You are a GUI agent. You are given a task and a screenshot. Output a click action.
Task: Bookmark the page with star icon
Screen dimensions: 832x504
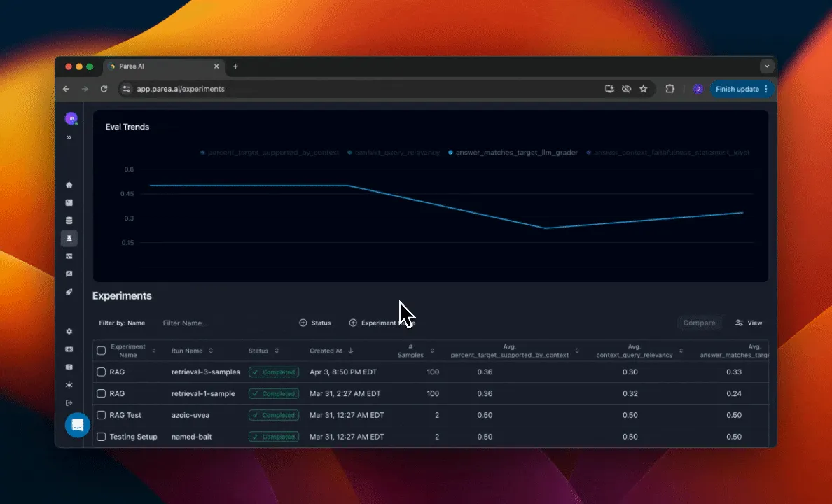(643, 89)
